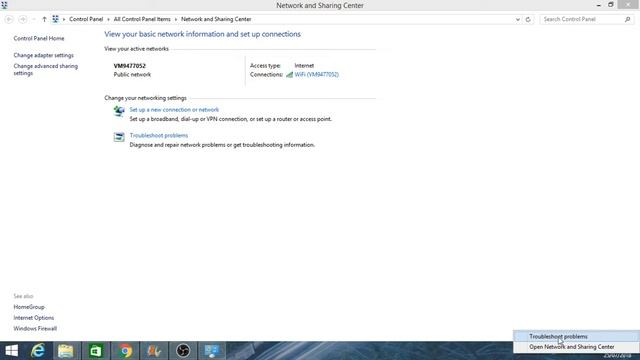
Task: Open Control Panel Home
Action: pos(39,38)
